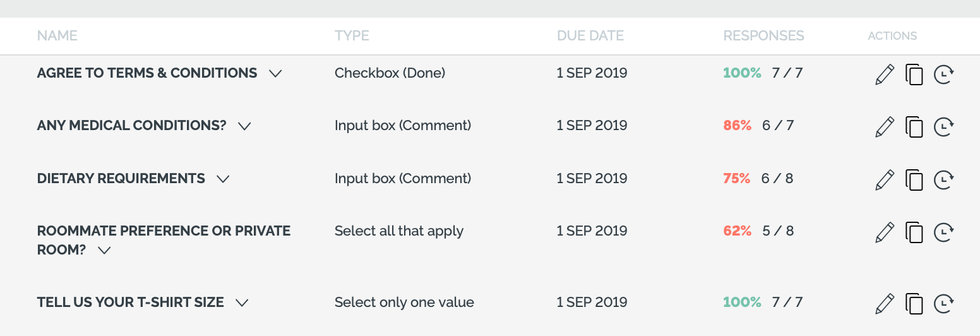Edit the T-shirt size question

[x=885, y=304]
